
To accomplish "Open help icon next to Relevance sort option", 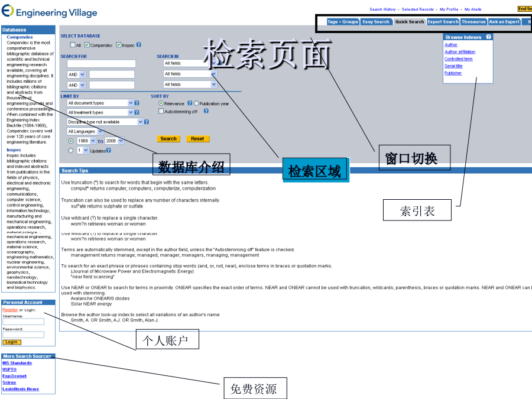I will tap(190, 103).
